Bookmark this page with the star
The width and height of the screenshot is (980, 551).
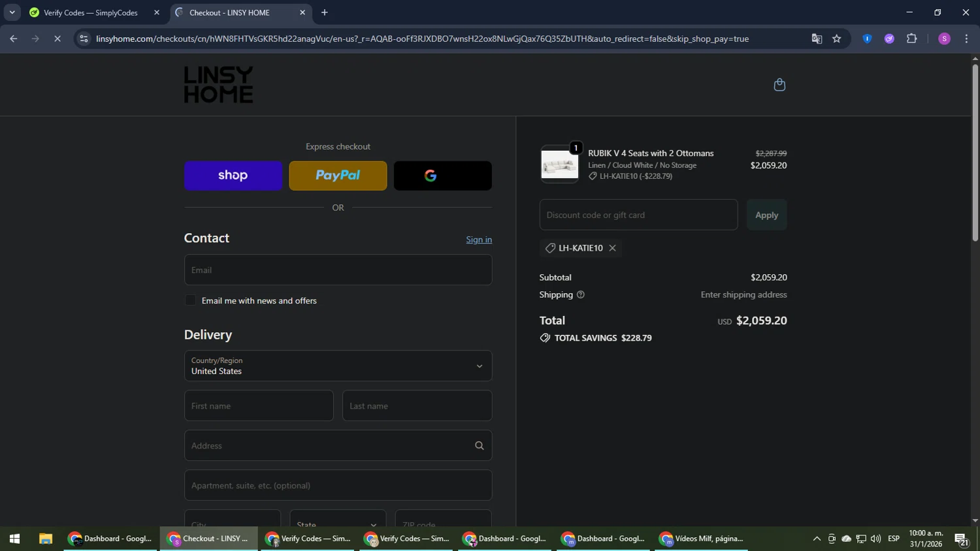click(836, 39)
